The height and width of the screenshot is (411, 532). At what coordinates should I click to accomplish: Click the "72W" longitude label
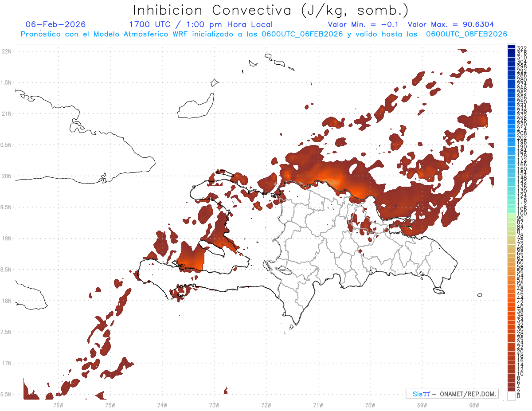(x=266, y=405)
